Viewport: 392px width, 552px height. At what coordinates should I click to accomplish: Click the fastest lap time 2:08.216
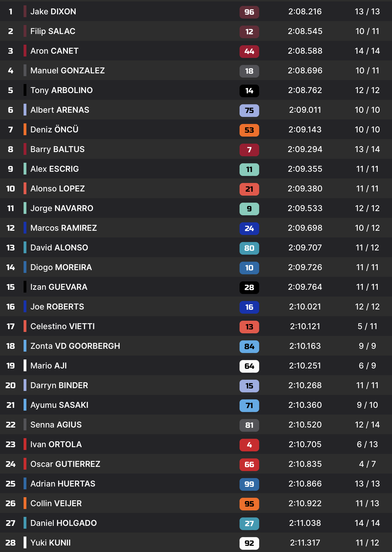pos(305,12)
